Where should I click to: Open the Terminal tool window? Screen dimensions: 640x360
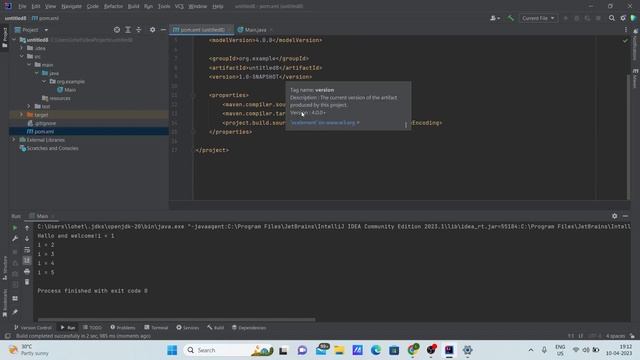pos(156,327)
